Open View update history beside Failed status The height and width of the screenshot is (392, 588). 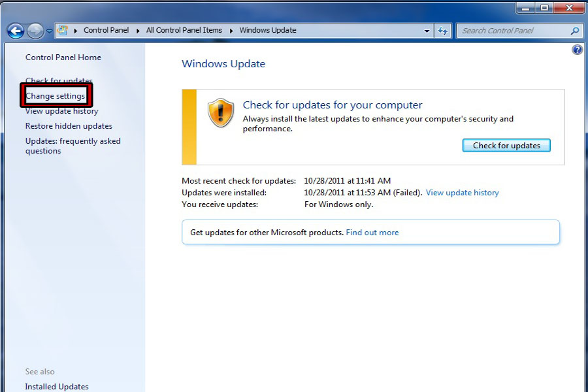[463, 193]
